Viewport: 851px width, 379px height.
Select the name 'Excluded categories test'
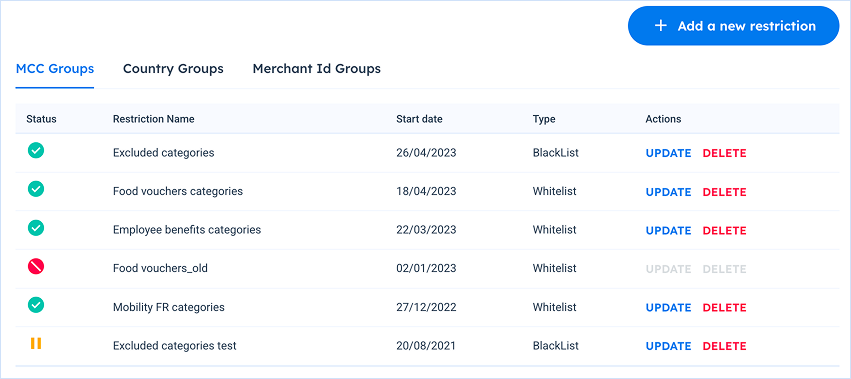pyautogui.click(x=175, y=345)
